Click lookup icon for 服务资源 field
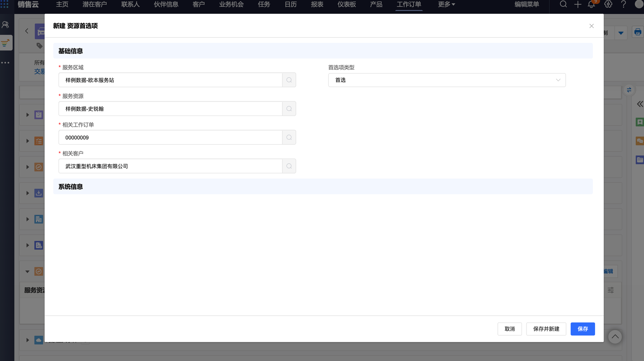Screen dimensions: 644x361 [289, 109]
